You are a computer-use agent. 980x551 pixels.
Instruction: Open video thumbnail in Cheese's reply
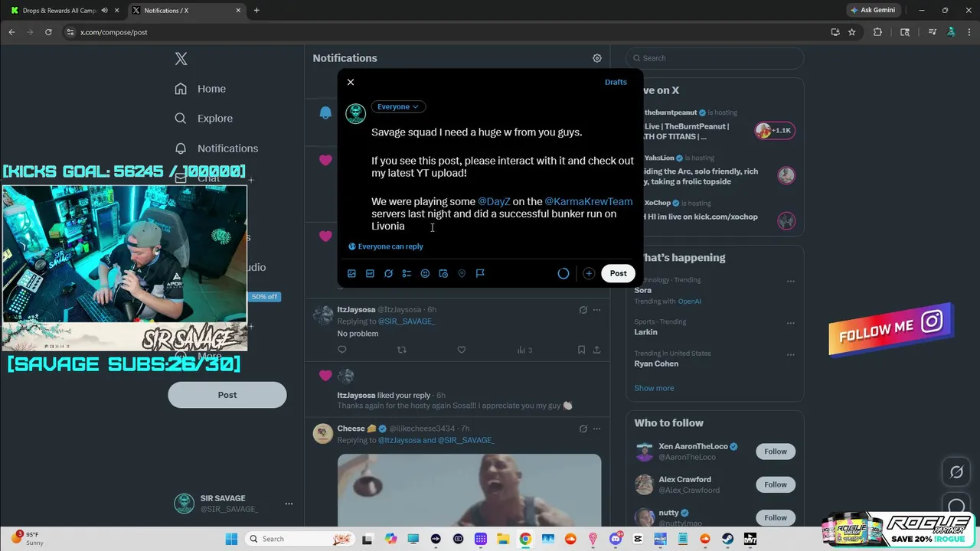(469, 490)
